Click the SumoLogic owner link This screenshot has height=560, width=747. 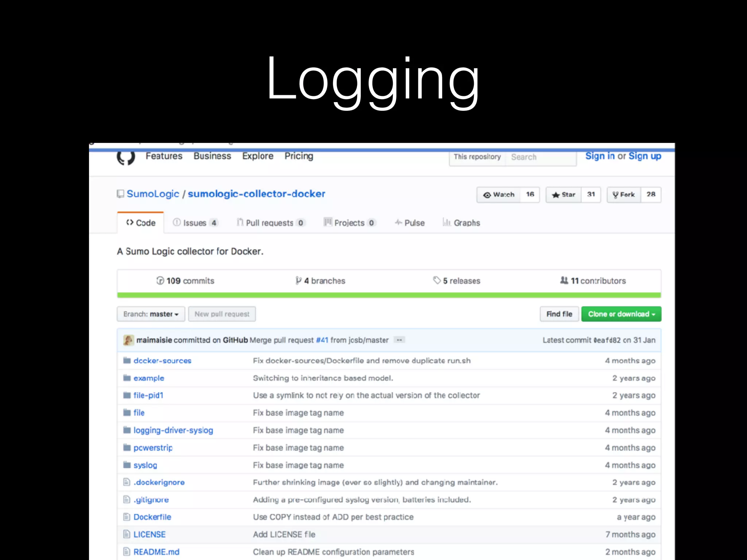point(153,194)
